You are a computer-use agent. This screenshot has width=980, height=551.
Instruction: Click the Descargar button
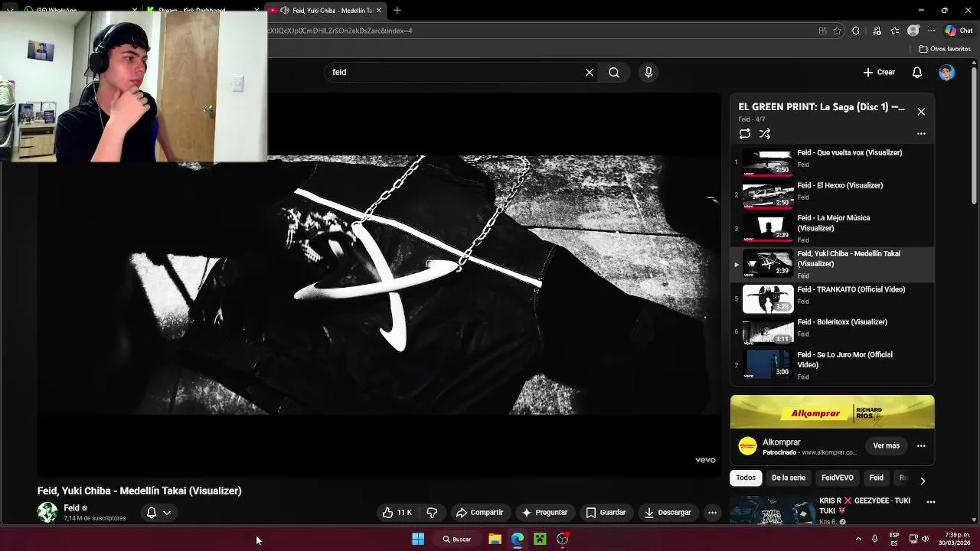(668, 513)
